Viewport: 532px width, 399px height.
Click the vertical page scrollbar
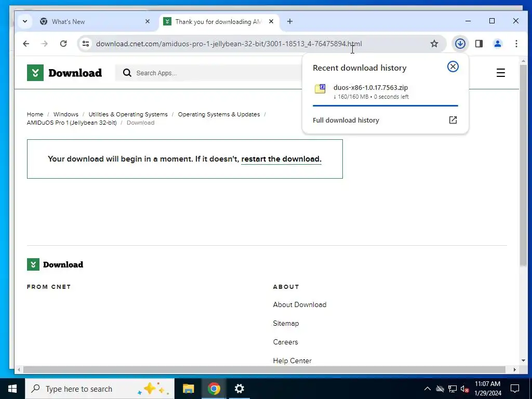(x=523, y=165)
